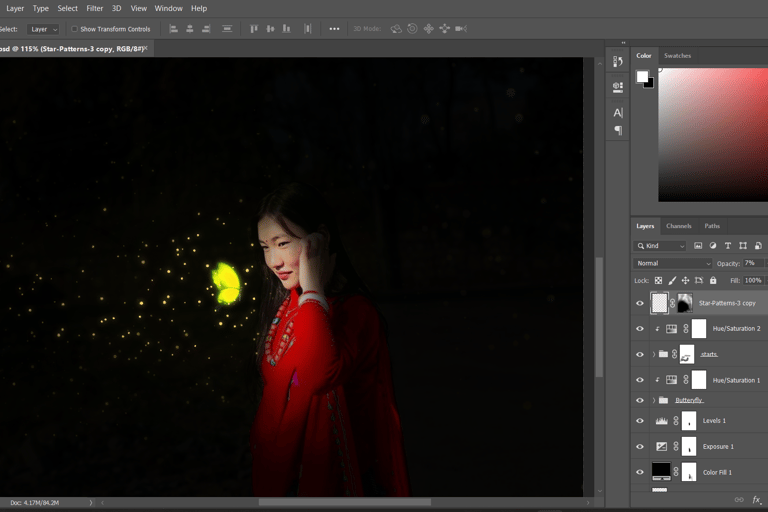Hide the Color Fill 1 layer
Screen dimensions: 768x512
tap(640, 472)
